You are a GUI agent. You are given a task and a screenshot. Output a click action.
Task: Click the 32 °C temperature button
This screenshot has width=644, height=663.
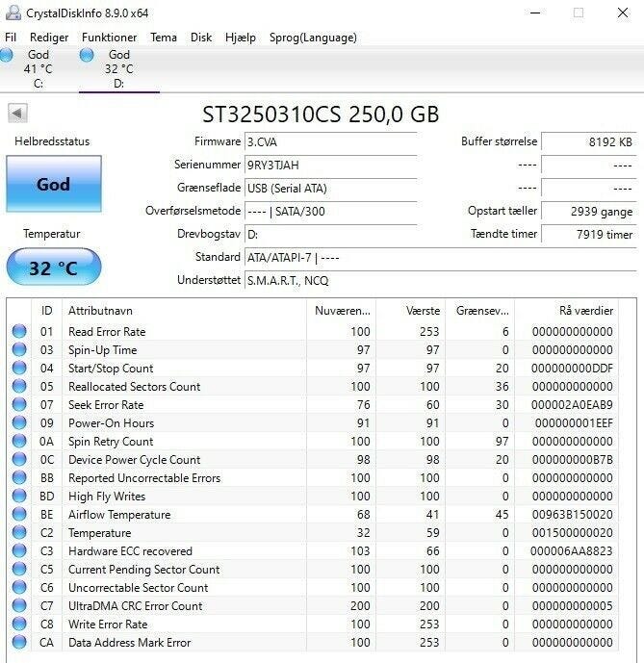coord(53,268)
